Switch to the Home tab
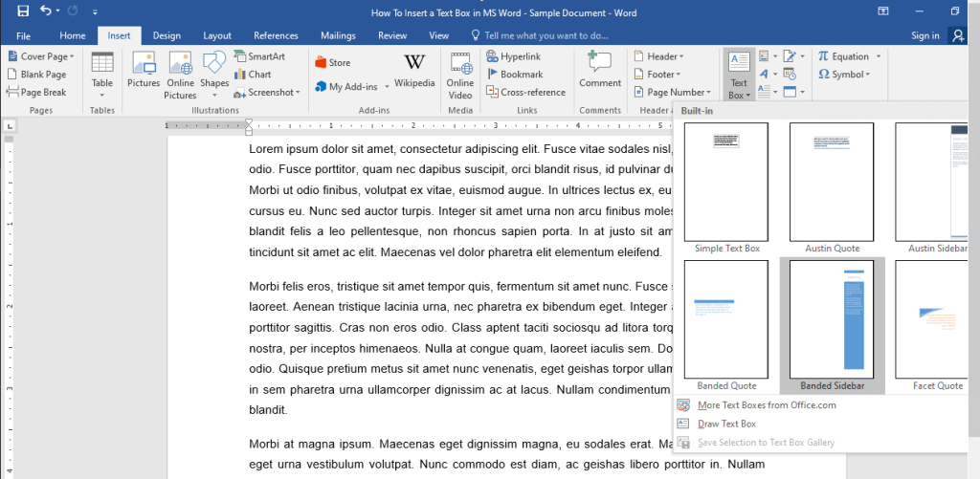This screenshot has height=479, width=980. tap(73, 35)
